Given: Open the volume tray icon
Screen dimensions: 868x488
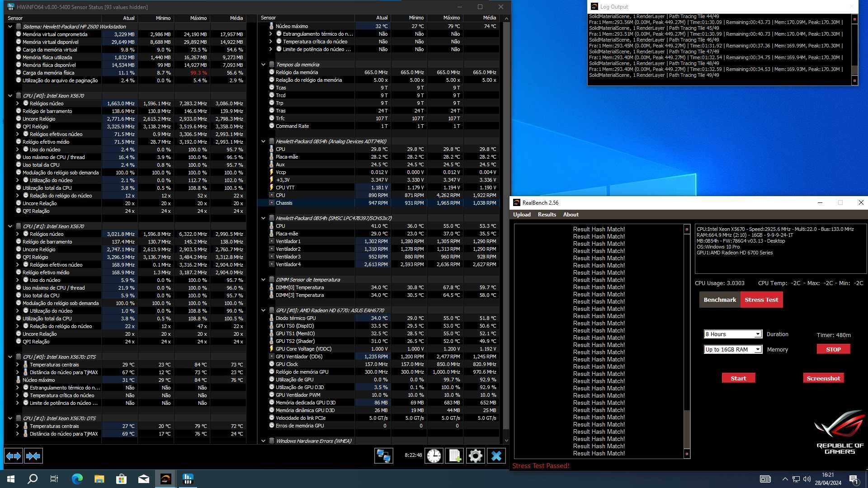Looking at the screenshot, I should 807,479.
